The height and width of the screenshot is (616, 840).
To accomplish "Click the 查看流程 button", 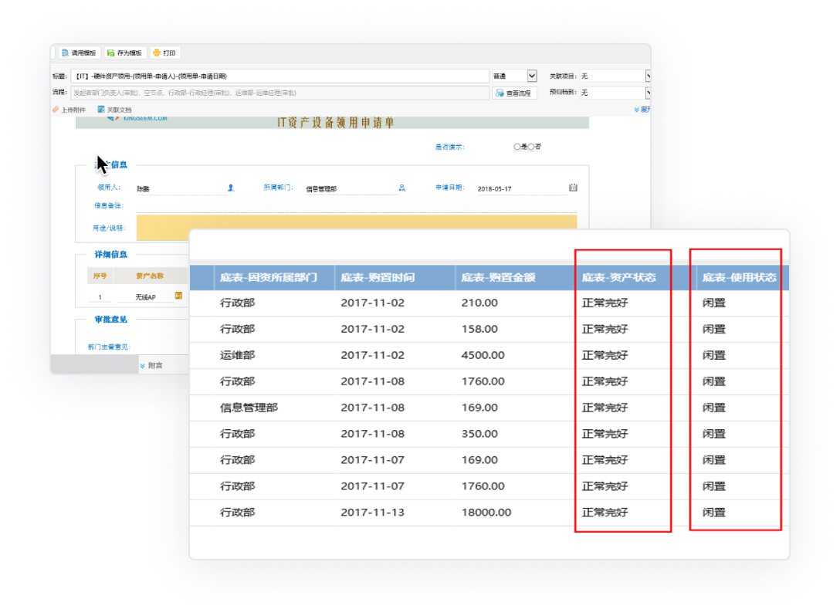I will click(x=513, y=93).
